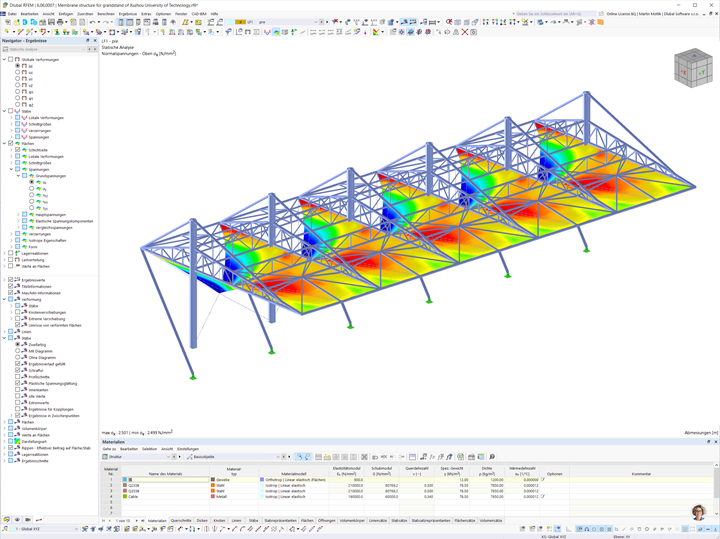This screenshot has height=539, width=720.
Task: Collapse the Grundspannungen tree node
Action: [18, 176]
